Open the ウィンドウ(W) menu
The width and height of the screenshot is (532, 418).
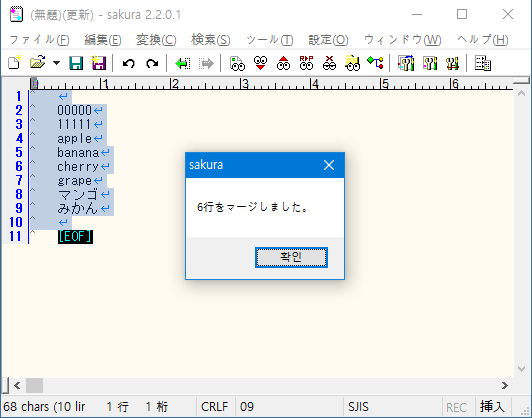402,40
